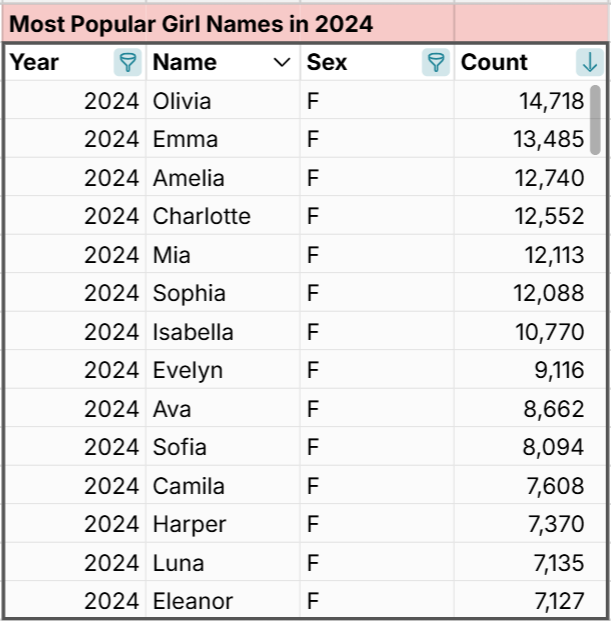611x621 pixels.
Task: Click the Sex column filter icon
Action: tap(436, 63)
